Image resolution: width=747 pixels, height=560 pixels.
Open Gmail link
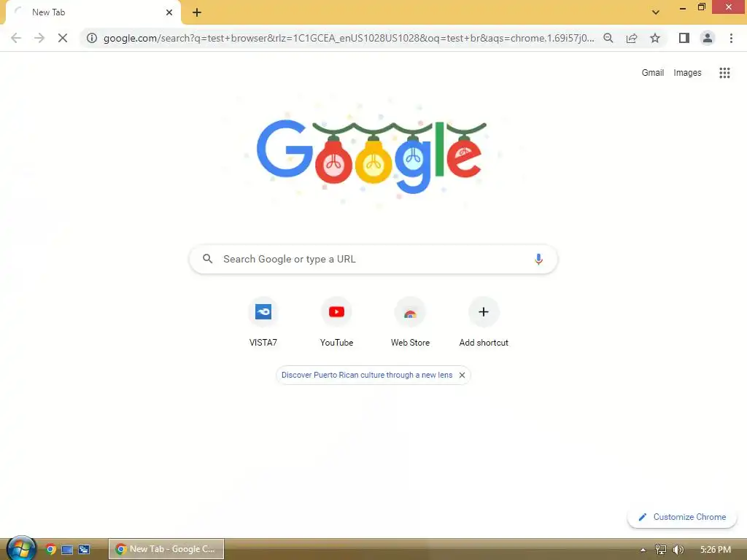coord(653,73)
